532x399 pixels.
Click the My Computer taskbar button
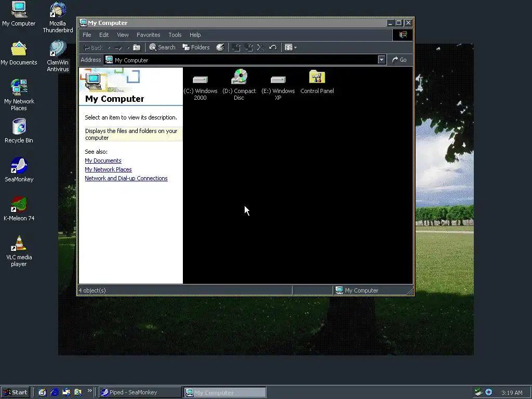coord(225,393)
